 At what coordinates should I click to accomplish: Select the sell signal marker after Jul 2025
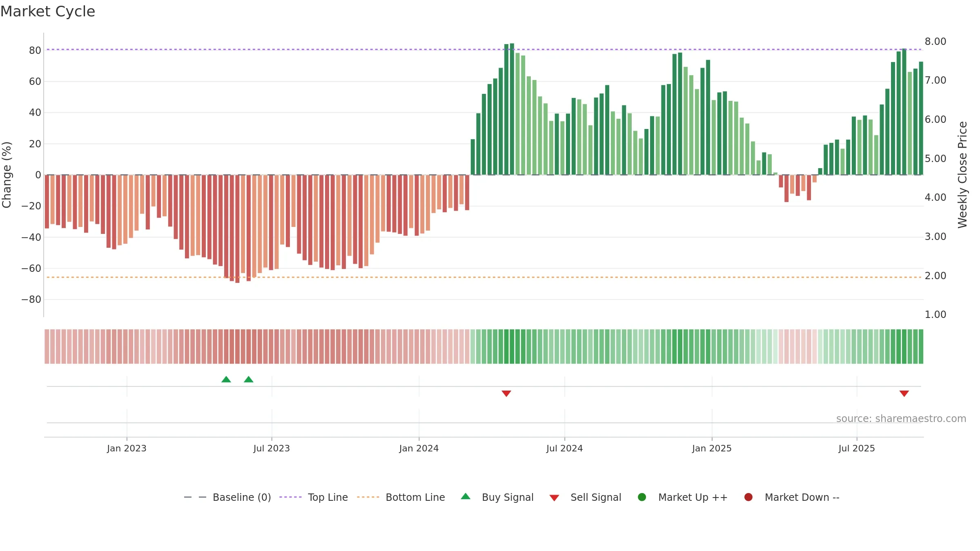[904, 393]
